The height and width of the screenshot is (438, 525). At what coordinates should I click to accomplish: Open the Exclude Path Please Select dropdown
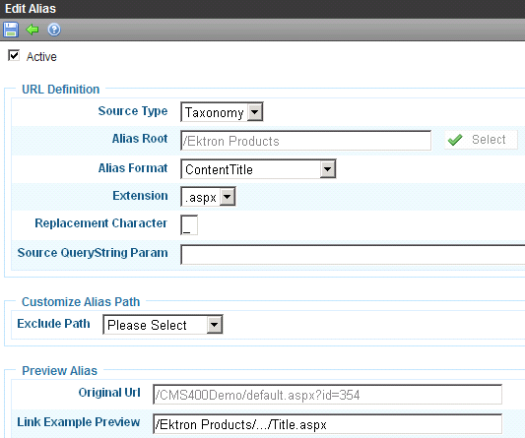[x=163, y=324]
